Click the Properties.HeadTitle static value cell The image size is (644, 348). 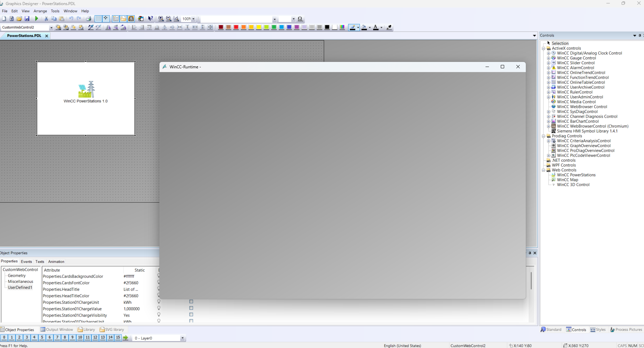[x=139, y=289]
